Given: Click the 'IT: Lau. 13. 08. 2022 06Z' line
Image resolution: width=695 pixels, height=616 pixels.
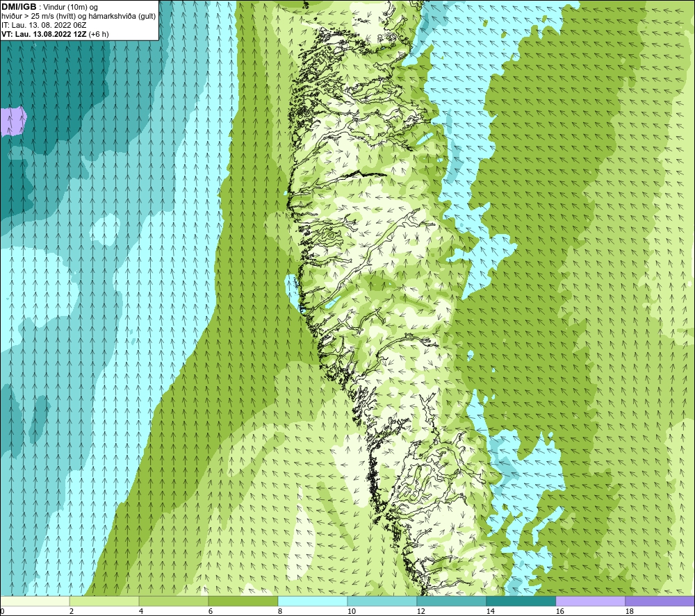Looking at the screenshot, I should coord(44,25).
